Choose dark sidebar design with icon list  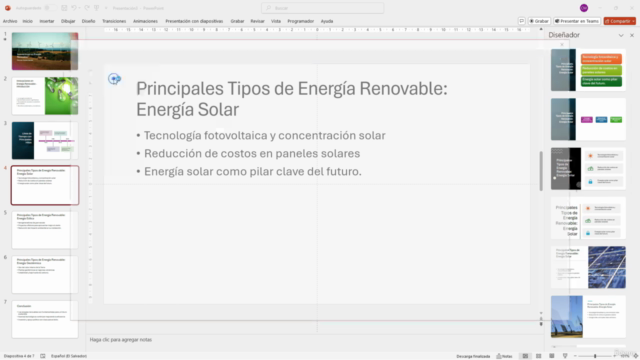pyautogui.click(x=588, y=169)
